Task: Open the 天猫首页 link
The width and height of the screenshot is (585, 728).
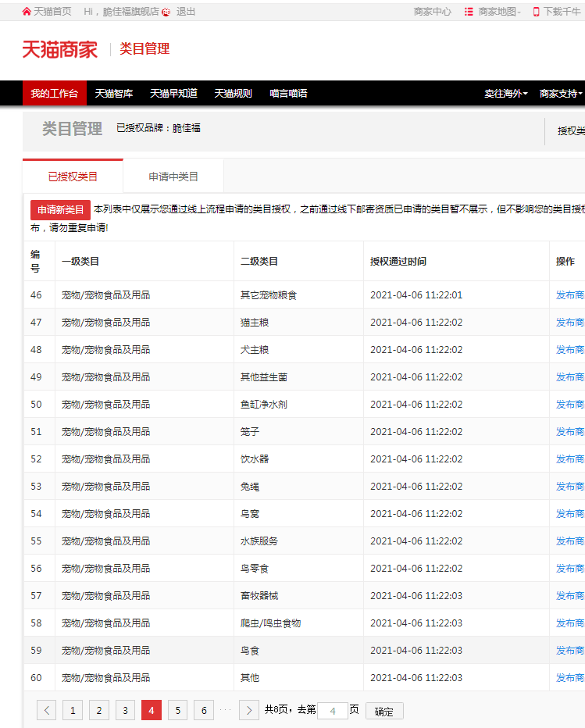Action: coord(52,12)
